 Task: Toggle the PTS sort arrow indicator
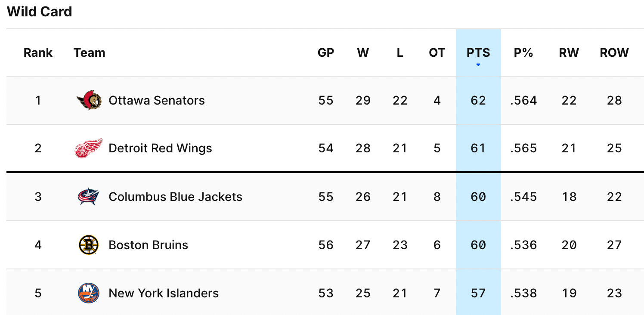[478, 65]
